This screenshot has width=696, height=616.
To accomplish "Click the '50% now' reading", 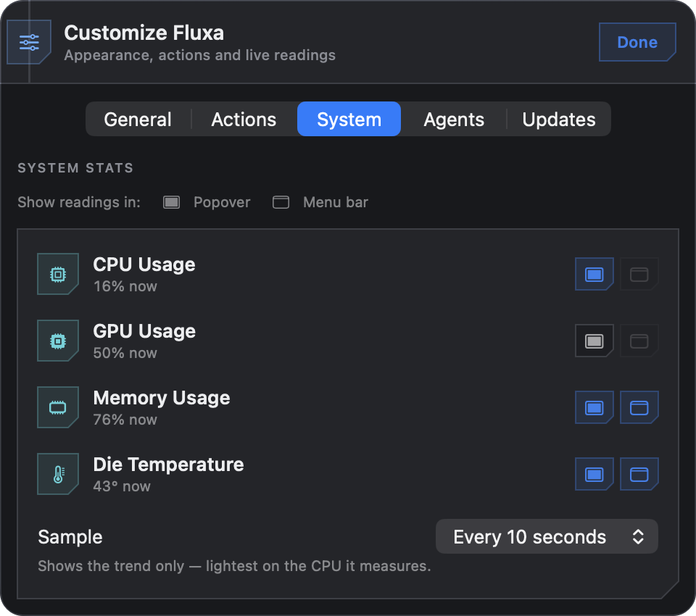I will point(125,353).
